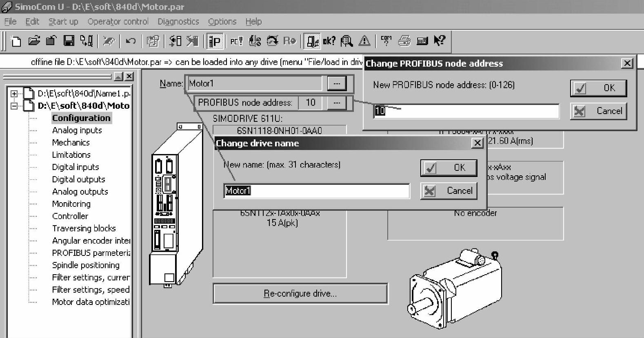The image size is (644, 338).
Task: Expand the Name1 file tree node
Action: [x=14, y=94]
